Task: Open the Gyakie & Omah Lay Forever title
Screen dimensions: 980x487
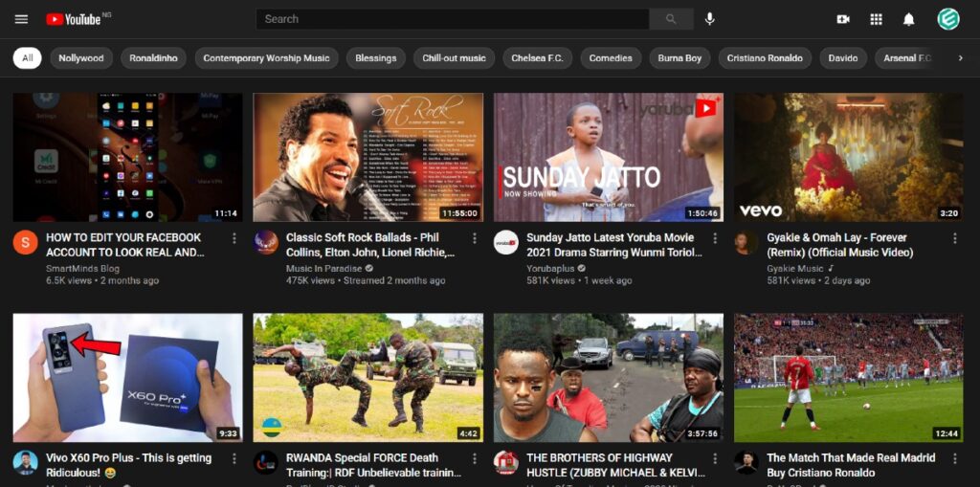Action: (840, 245)
